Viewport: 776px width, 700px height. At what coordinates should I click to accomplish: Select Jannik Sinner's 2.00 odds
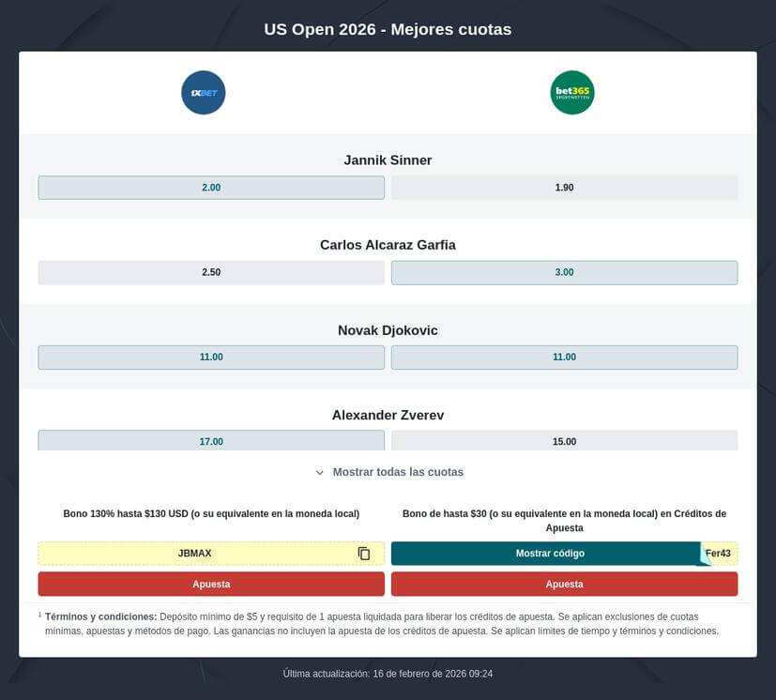click(x=211, y=187)
